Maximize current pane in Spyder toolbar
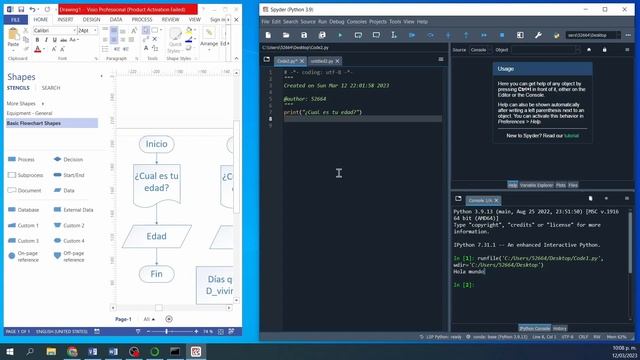The image size is (640, 360). pos(520,36)
